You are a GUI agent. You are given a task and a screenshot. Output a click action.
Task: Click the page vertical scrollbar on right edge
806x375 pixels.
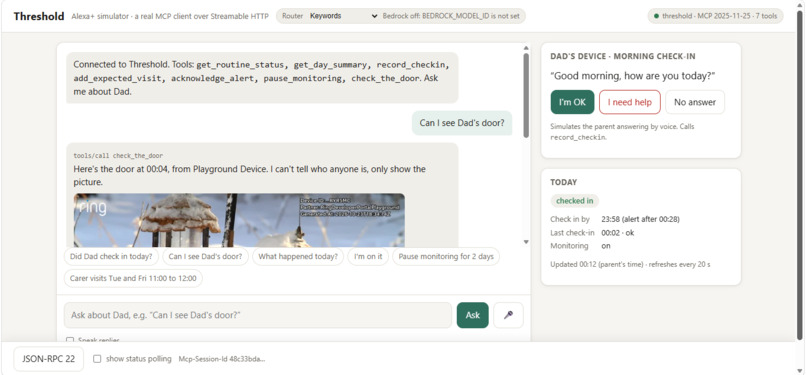coord(799,175)
